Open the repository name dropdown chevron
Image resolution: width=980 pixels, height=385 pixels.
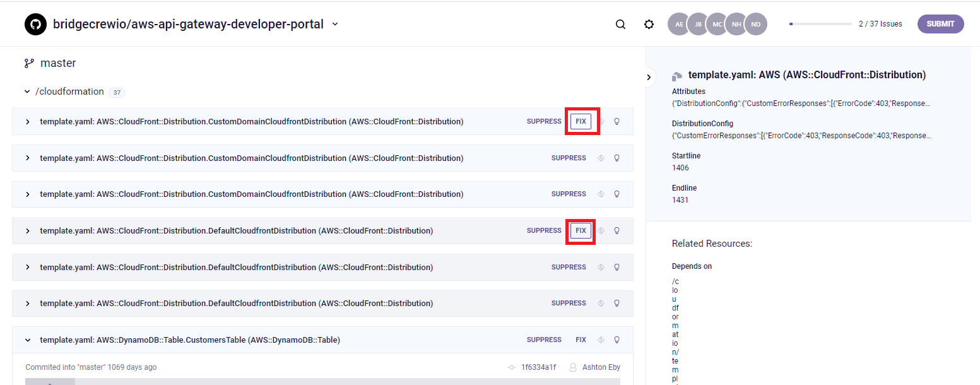pos(335,25)
